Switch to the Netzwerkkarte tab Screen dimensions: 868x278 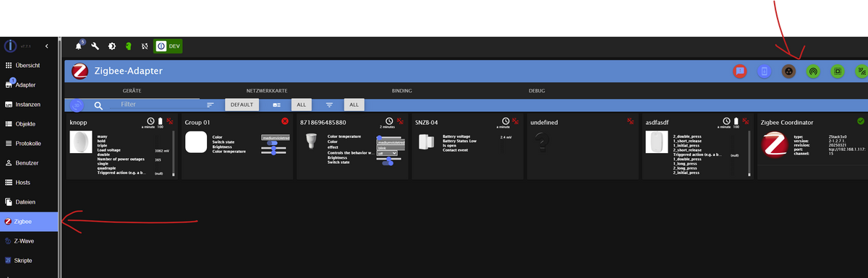tap(268, 91)
